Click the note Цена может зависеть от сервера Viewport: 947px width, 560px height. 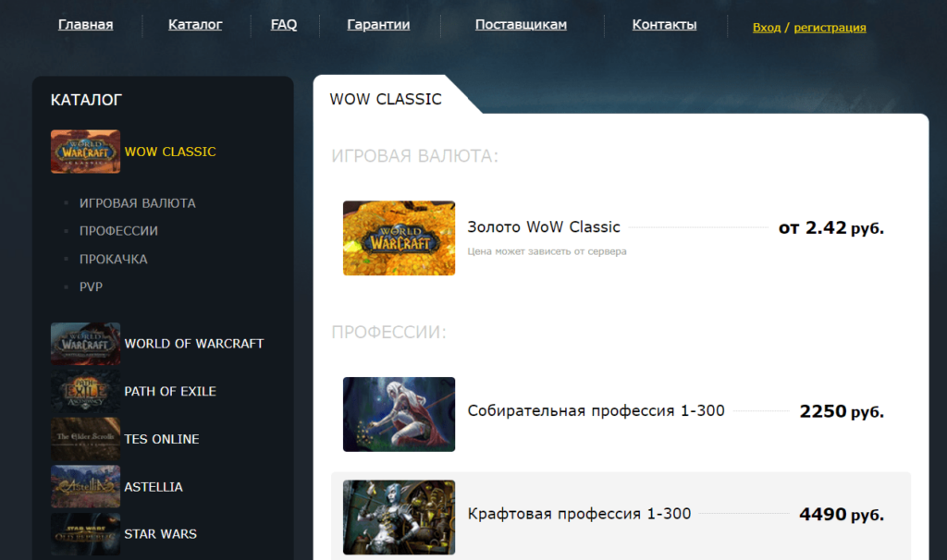pos(547,251)
